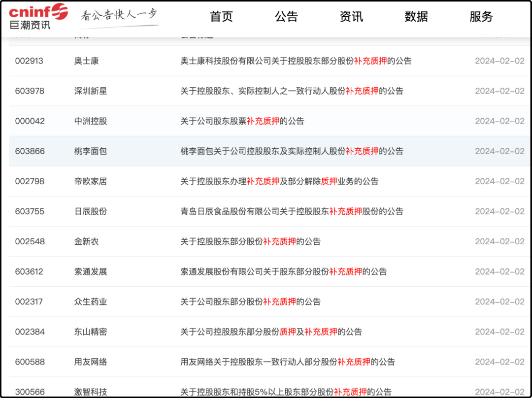Open 众生药业 row announcement title
Image resolution: width=532 pixels, height=398 pixels.
click(x=250, y=301)
